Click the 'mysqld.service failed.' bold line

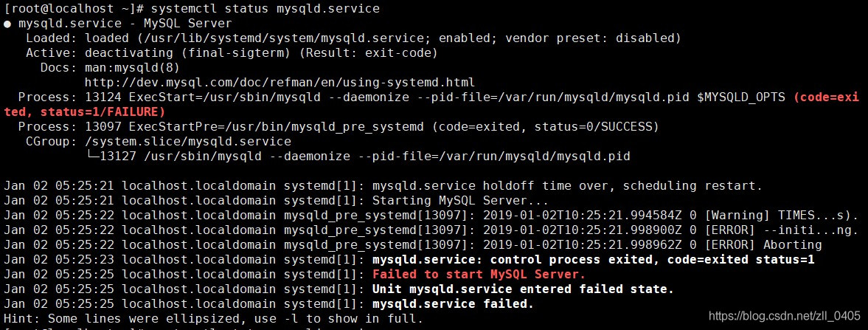pyautogui.click(x=452, y=303)
